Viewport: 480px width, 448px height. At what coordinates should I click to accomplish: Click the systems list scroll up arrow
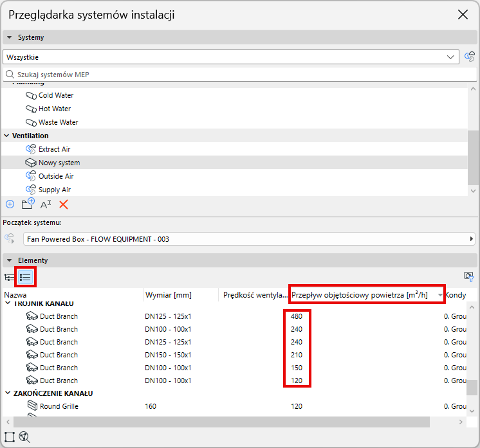tap(473, 89)
